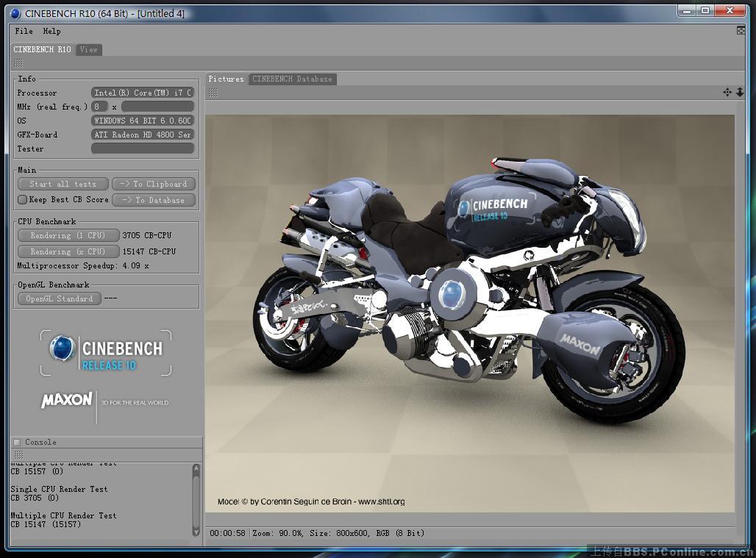Click the Pictures panel grip icon
This screenshot has width=756, height=558.
[x=213, y=93]
